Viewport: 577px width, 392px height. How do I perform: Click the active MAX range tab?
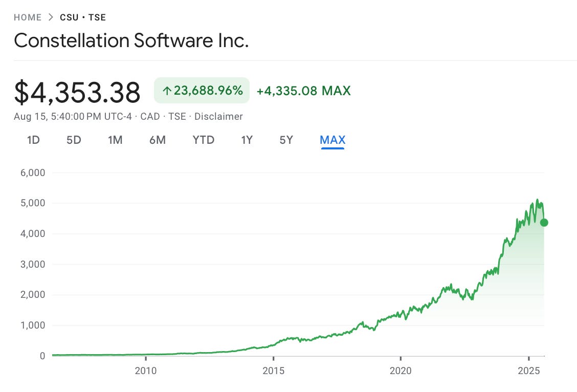332,139
